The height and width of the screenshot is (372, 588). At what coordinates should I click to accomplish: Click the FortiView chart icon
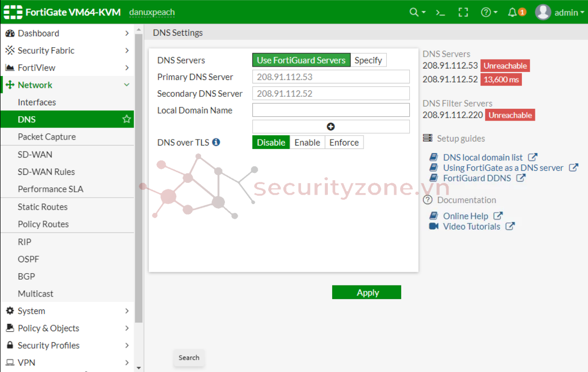pyautogui.click(x=10, y=68)
